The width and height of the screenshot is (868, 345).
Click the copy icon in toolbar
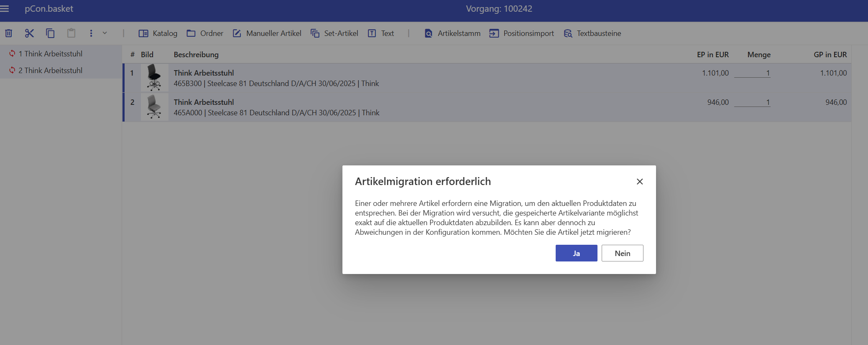50,33
